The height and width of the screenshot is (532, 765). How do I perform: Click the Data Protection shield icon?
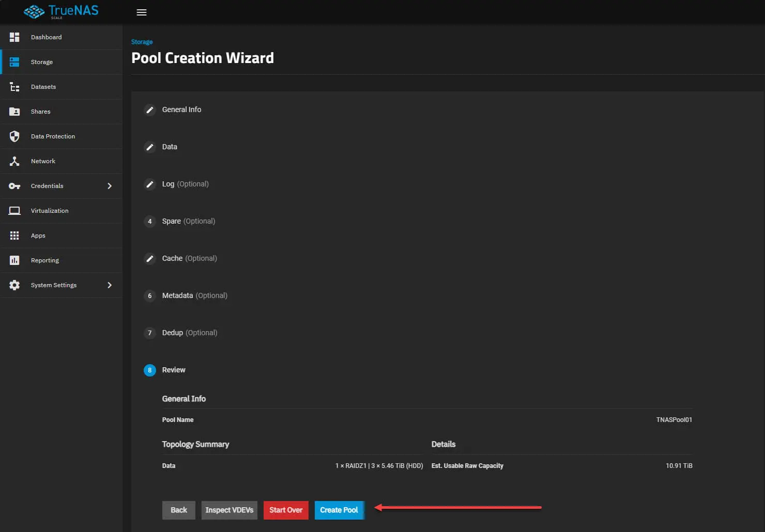pyautogui.click(x=14, y=136)
